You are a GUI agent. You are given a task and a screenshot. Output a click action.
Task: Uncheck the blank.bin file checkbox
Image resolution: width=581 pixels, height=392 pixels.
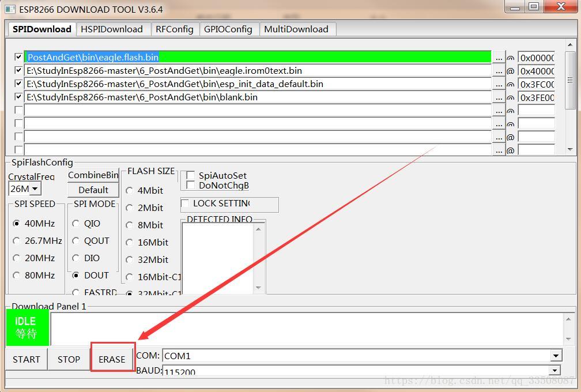tap(18, 97)
